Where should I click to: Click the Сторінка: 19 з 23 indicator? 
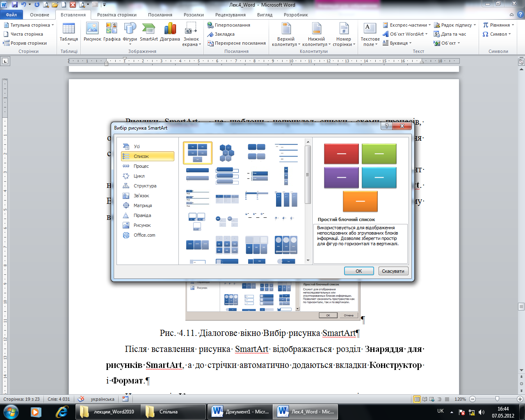tap(21, 399)
